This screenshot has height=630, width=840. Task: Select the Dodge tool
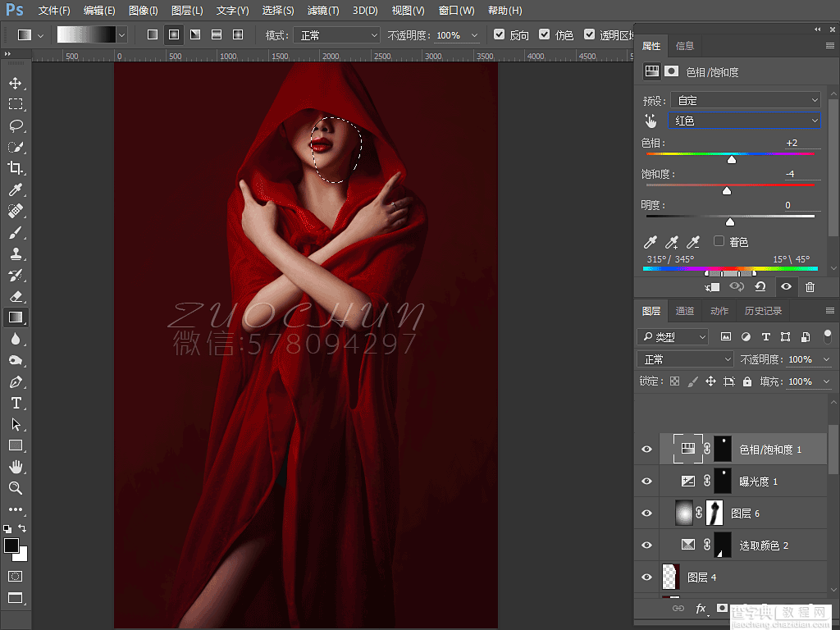pos(15,360)
